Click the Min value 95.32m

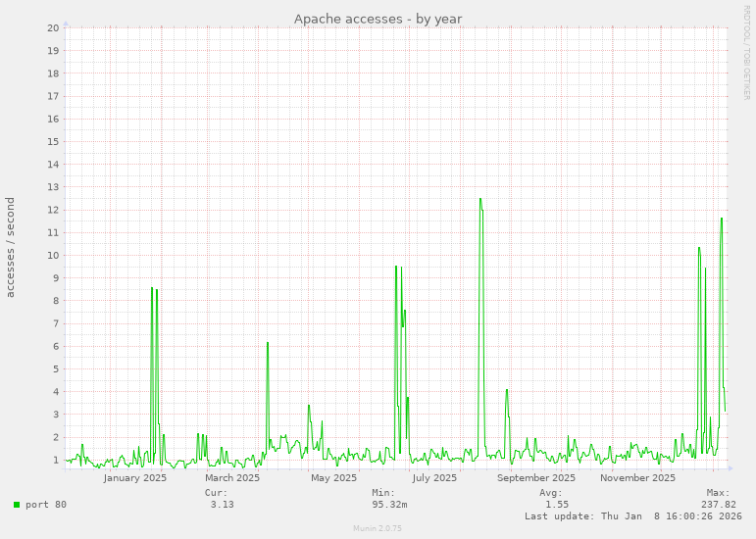(389, 505)
